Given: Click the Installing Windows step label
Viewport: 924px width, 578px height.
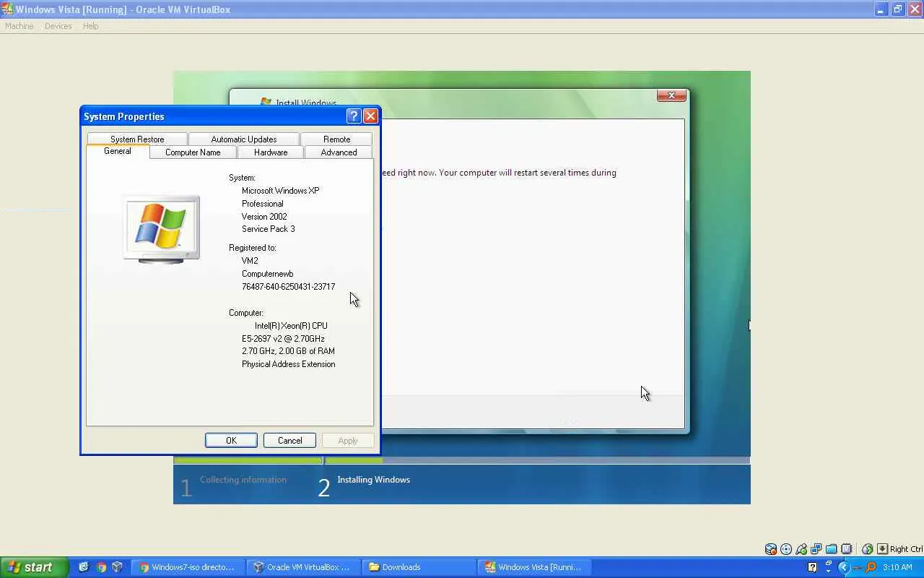Looking at the screenshot, I should coord(373,480).
